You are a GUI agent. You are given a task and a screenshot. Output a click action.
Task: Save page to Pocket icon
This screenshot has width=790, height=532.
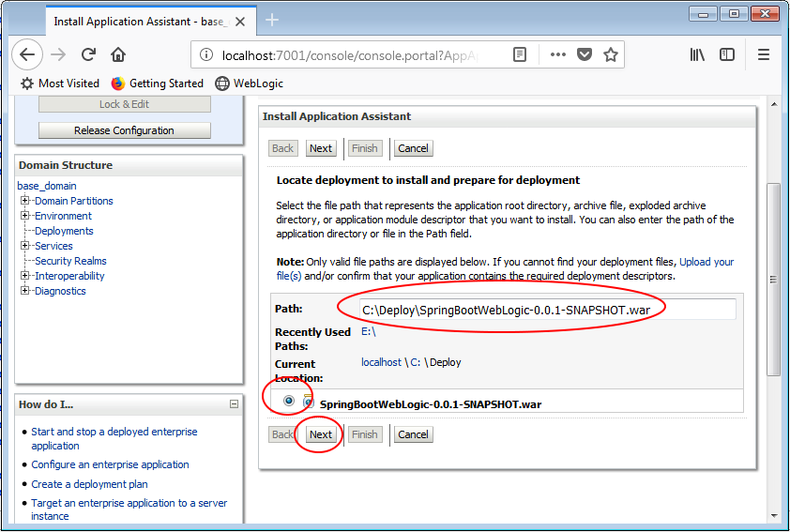tap(585, 54)
